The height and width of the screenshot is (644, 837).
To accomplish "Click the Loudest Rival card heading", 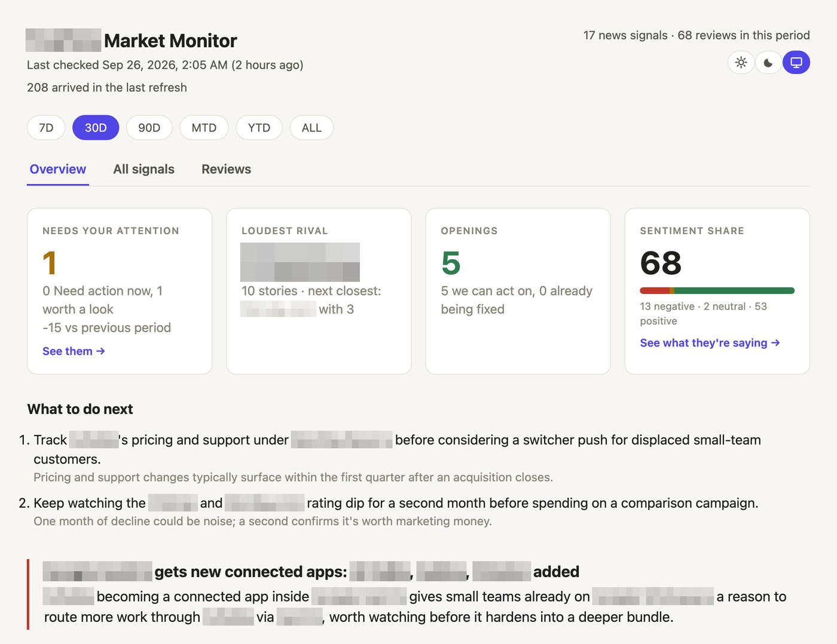I will pos(285,231).
